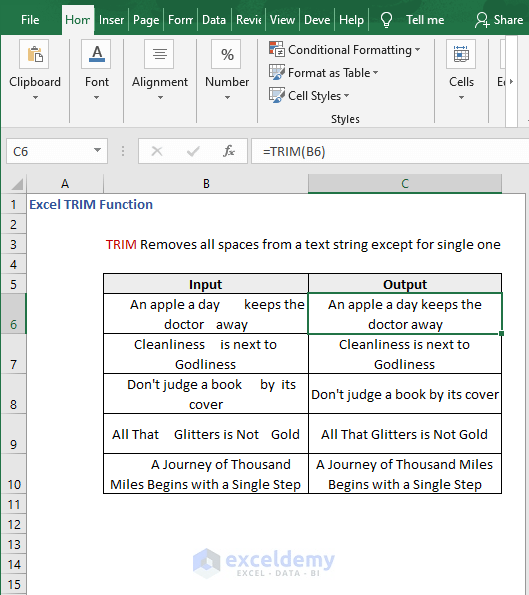Screen dimensions: 529x595
Task: Show more ribbon groups via right arrow
Action: point(511,81)
